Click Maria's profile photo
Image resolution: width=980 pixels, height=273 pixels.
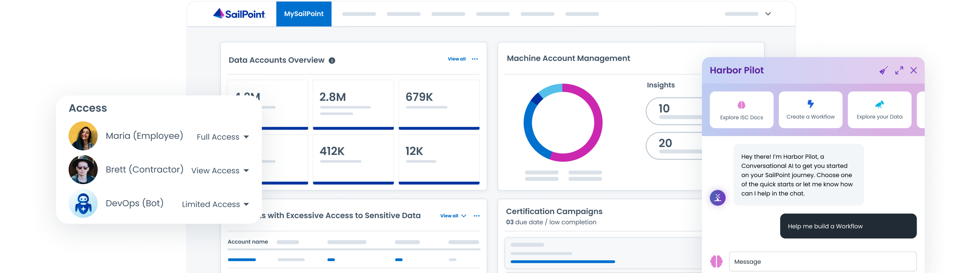[x=83, y=136]
